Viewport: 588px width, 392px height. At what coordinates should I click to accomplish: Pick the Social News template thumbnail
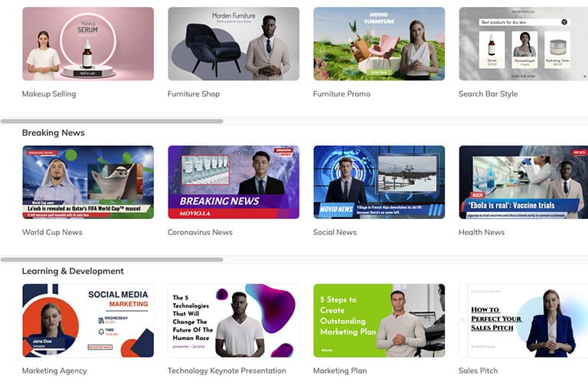pyautogui.click(x=379, y=182)
